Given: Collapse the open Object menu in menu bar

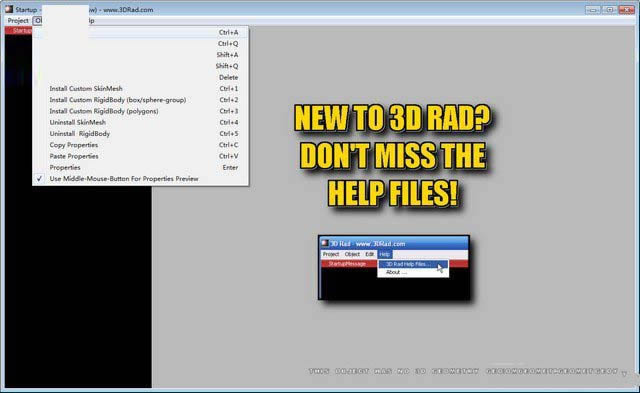Looking at the screenshot, I should click(38, 20).
